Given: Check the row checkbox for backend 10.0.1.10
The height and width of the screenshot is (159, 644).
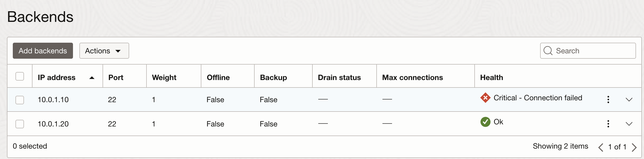Looking at the screenshot, I should 20,100.
